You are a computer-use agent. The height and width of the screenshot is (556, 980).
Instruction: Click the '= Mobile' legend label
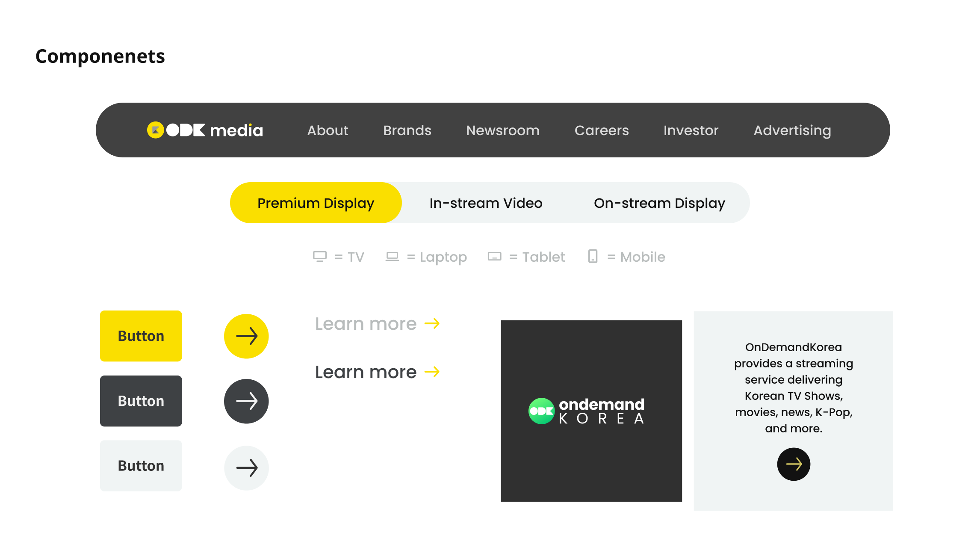pos(636,257)
